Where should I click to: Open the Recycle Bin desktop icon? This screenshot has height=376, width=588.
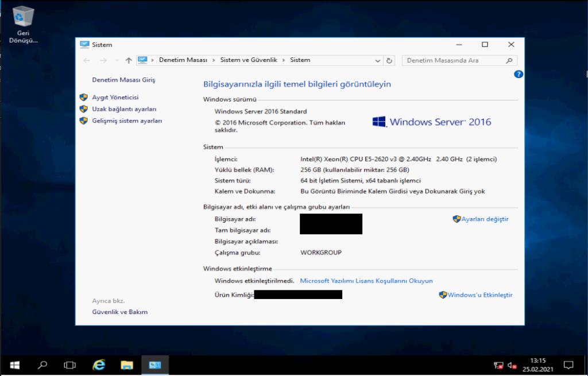[23, 25]
